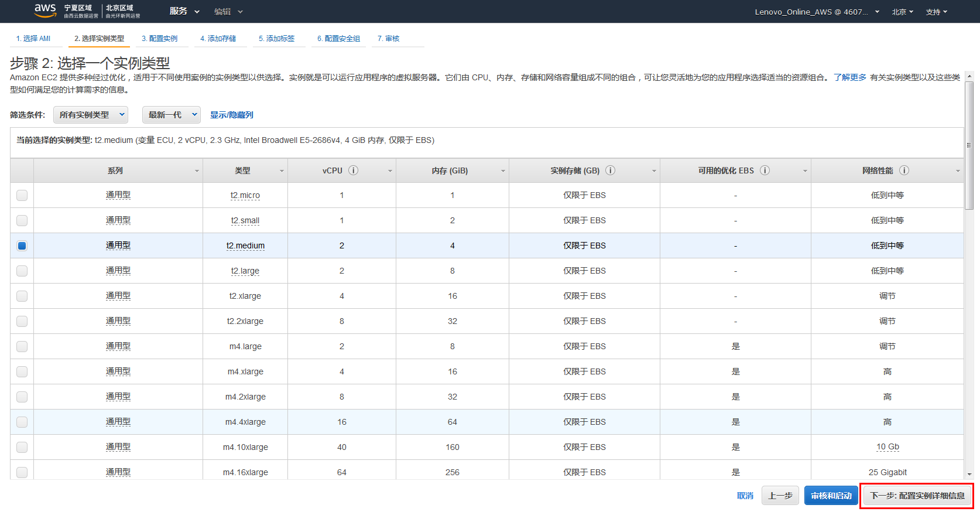Image resolution: width=980 pixels, height=515 pixels.
Task: Click the t2.medium type link
Action: point(245,245)
